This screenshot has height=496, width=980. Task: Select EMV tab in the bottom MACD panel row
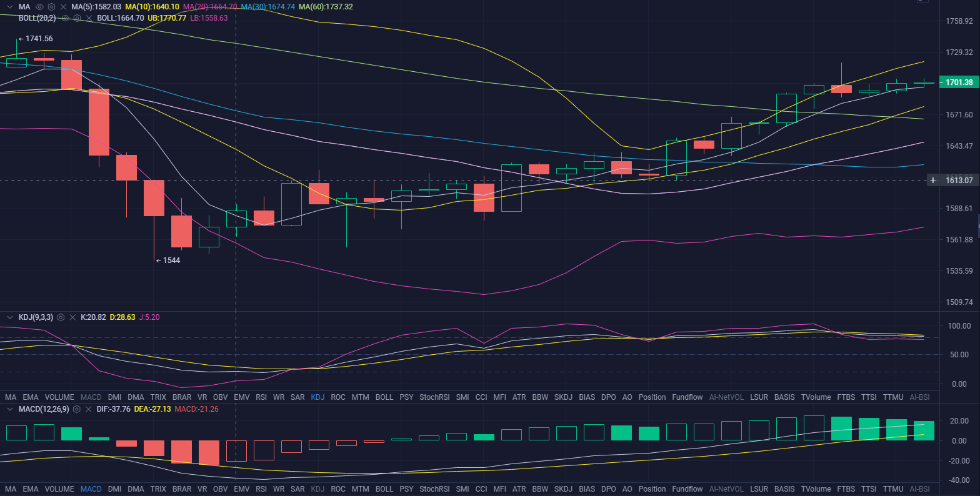tap(242, 489)
